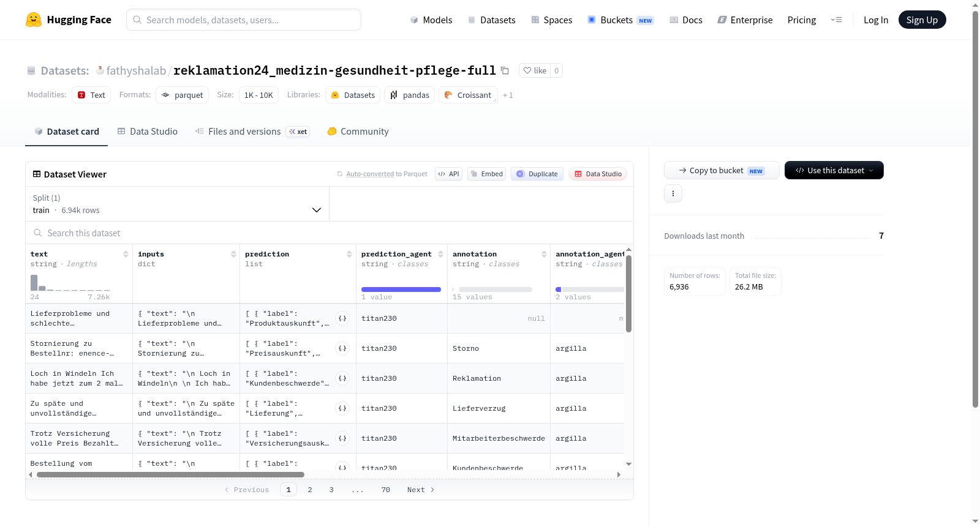
Task: Sort by the text column arrows
Action: tap(126, 254)
